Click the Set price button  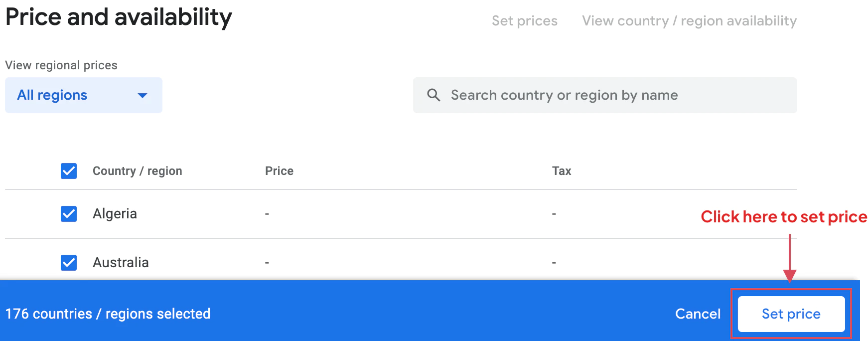coord(791,314)
